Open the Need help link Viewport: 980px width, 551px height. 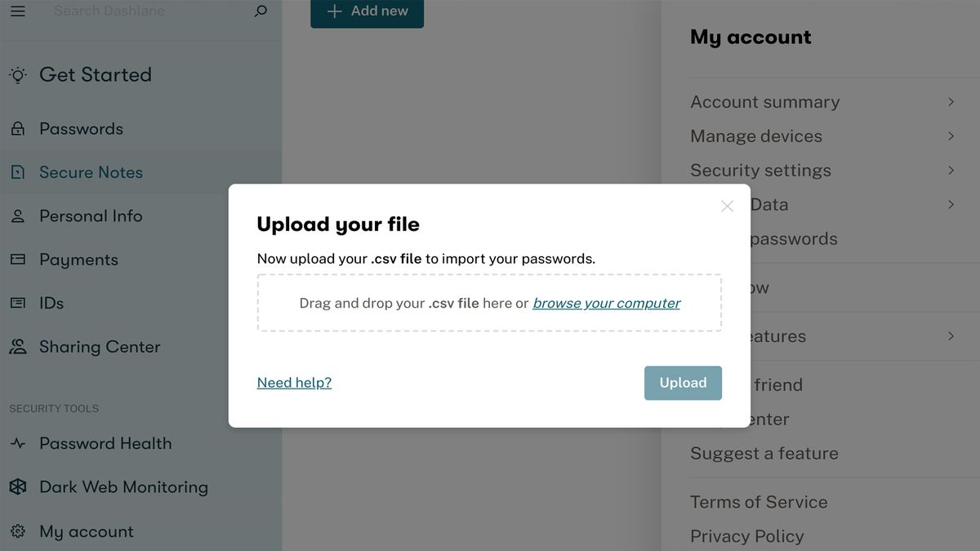click(294, 382)
